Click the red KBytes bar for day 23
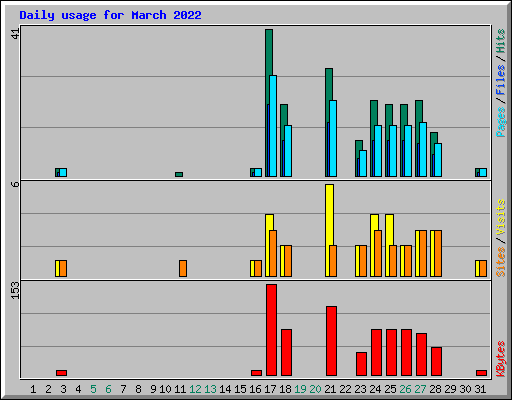Image resolution: width=512 pixels, height=400 pixels. tap(361, 364)
